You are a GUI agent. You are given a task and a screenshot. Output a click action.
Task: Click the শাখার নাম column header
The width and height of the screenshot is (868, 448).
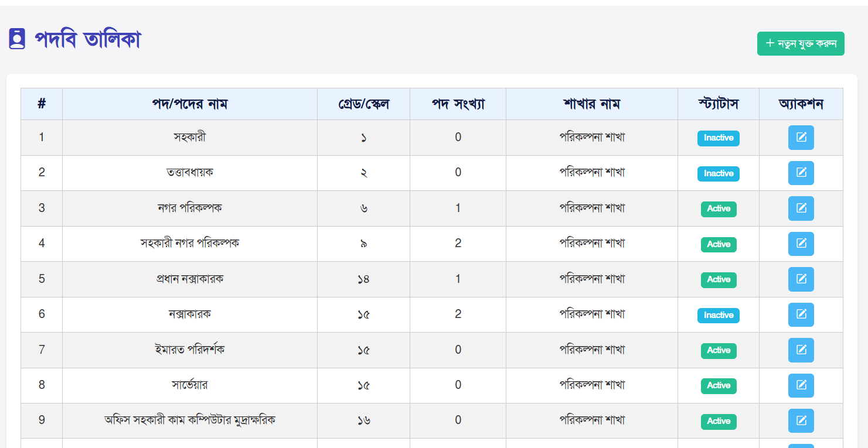click(591, 104)
